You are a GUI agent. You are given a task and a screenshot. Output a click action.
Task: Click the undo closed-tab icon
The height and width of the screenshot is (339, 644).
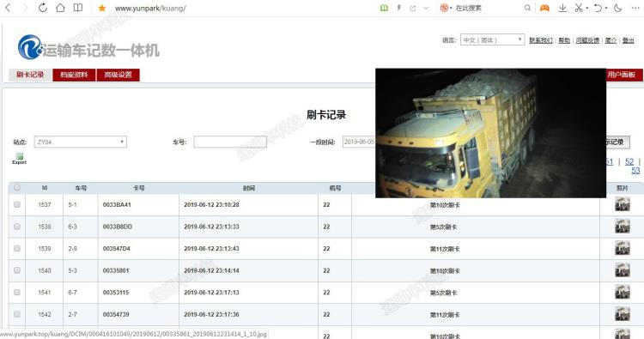[x=598, y=8]
